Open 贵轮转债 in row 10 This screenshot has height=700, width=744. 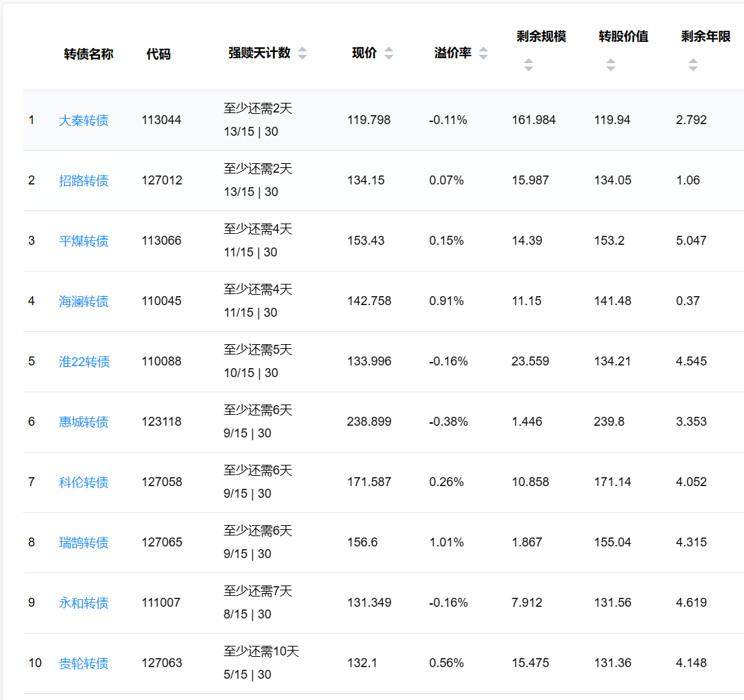point(84,664)
